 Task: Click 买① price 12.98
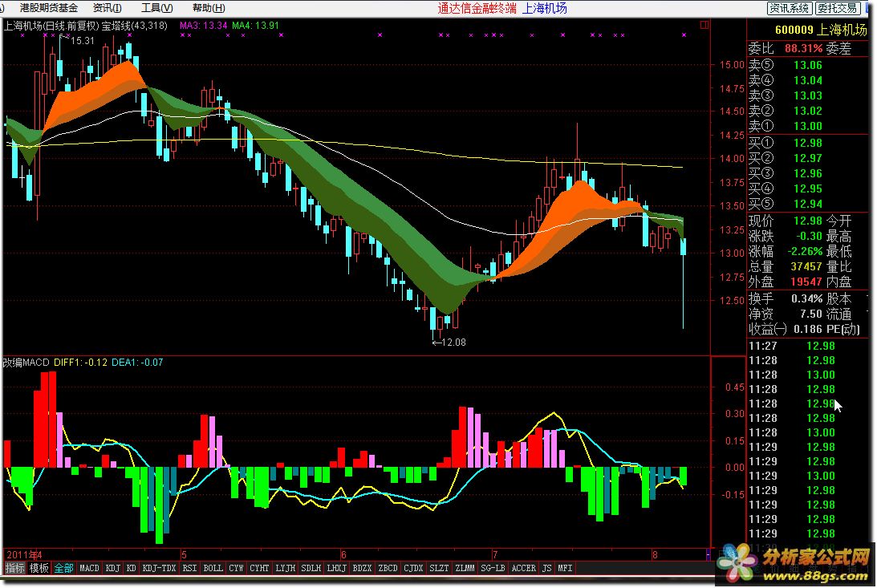click(x=808, y=143)
